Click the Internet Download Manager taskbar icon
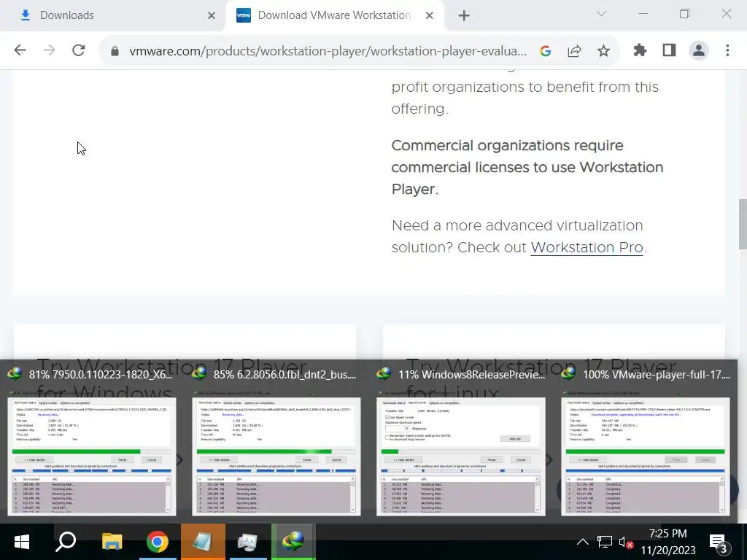This screenshot has width=747, height=560. pos(293,542)
